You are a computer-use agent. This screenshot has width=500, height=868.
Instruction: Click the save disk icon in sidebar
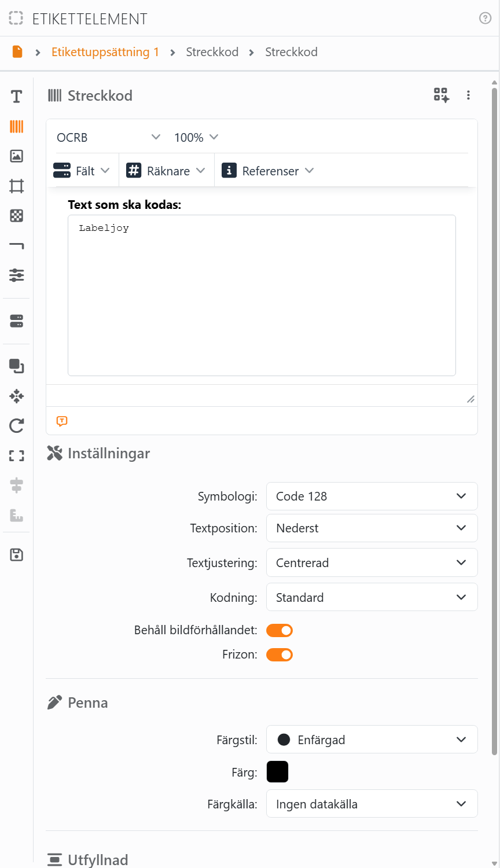coord(16,555)
